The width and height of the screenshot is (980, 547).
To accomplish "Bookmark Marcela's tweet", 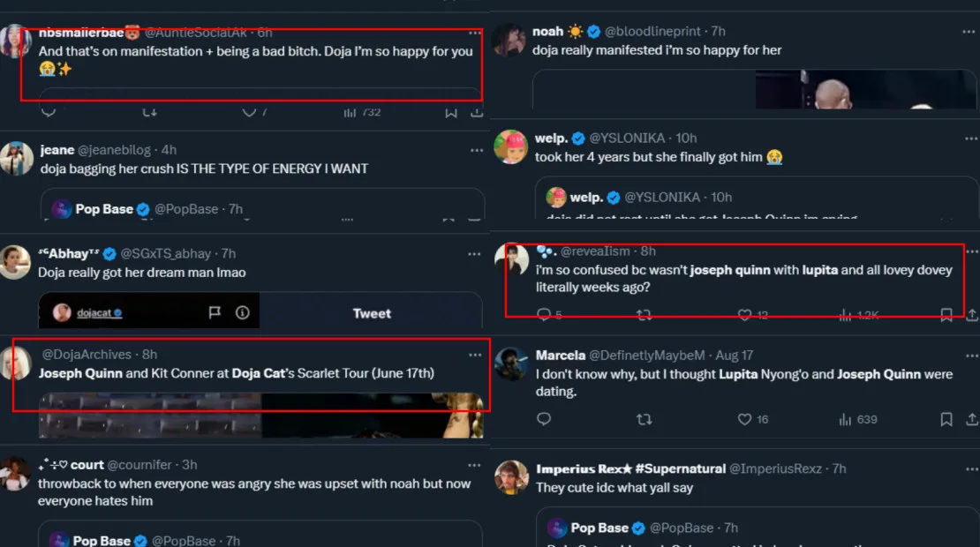I will click(x=946, y=419).
